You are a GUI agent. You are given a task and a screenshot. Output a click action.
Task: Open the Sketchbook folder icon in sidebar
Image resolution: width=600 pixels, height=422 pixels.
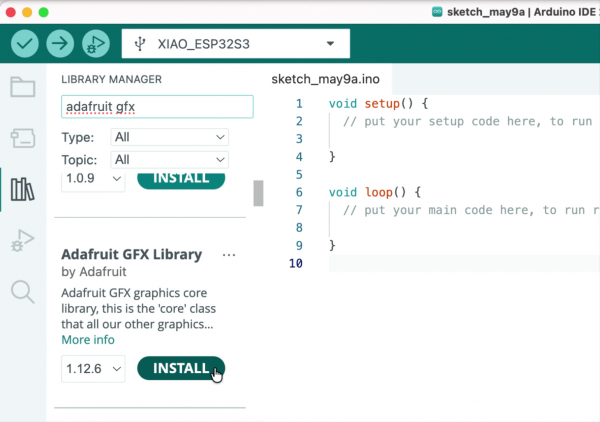coord(23,87)
